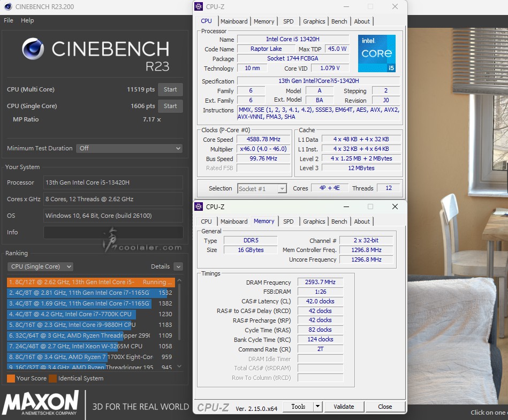Click the Close button in CPU-Z footer

[385, 407]
